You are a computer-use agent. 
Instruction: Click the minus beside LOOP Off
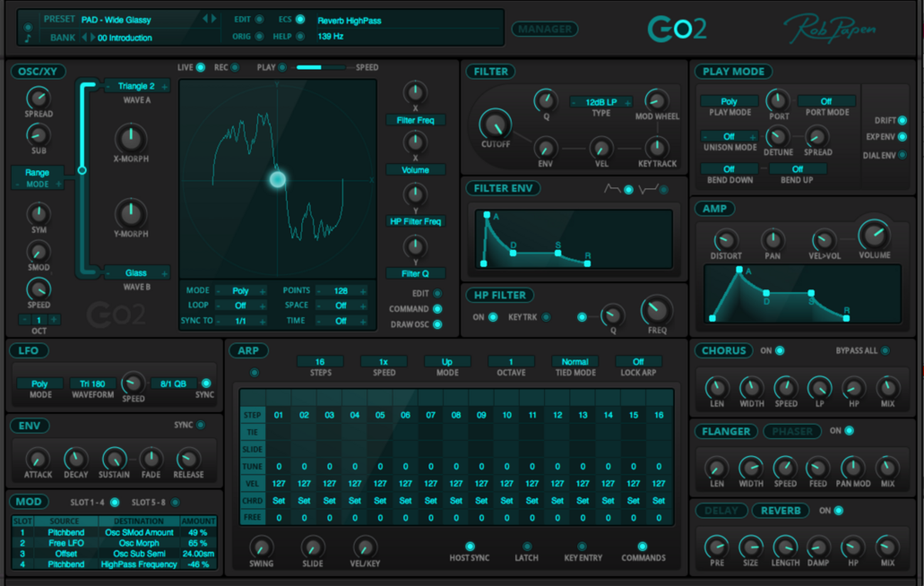218,305
